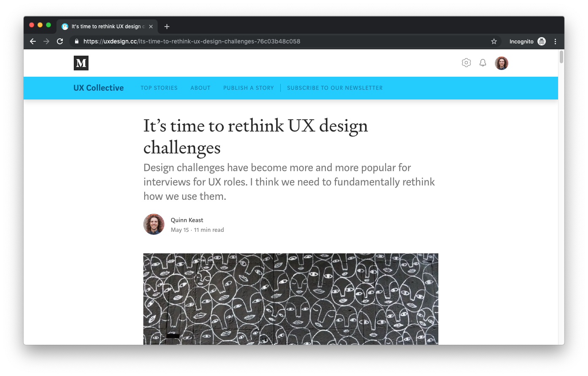Click the author avatar beside Quinn Keast

pyautogui.click(x=154, y=224)
